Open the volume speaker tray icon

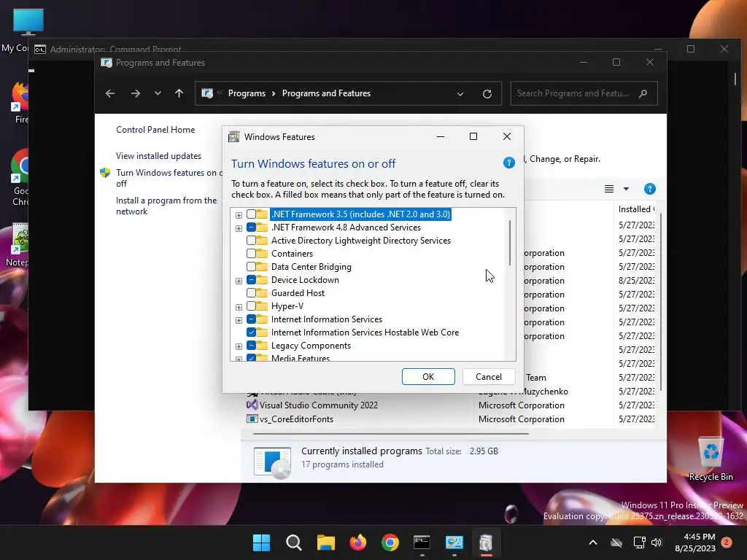(657, 542)
